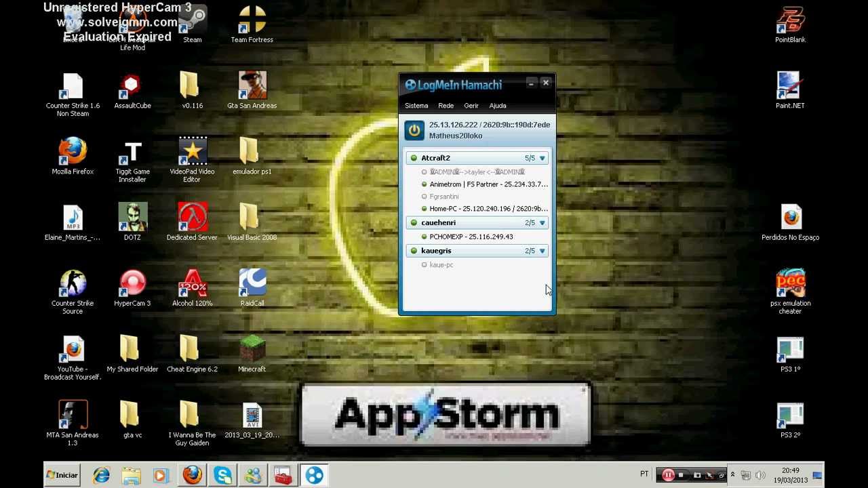
Task: Open the gta vc folder
Action: tap(132, 420)
